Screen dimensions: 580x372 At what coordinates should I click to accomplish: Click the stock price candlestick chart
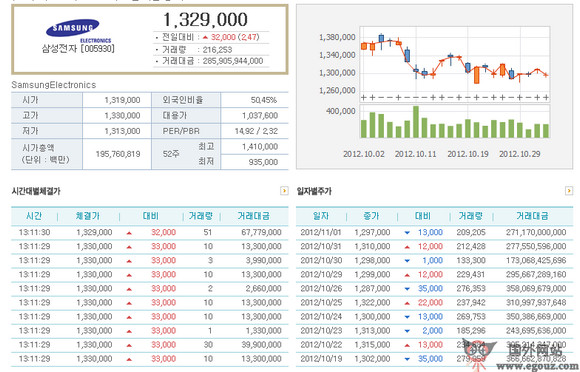[x=455, y=64]
